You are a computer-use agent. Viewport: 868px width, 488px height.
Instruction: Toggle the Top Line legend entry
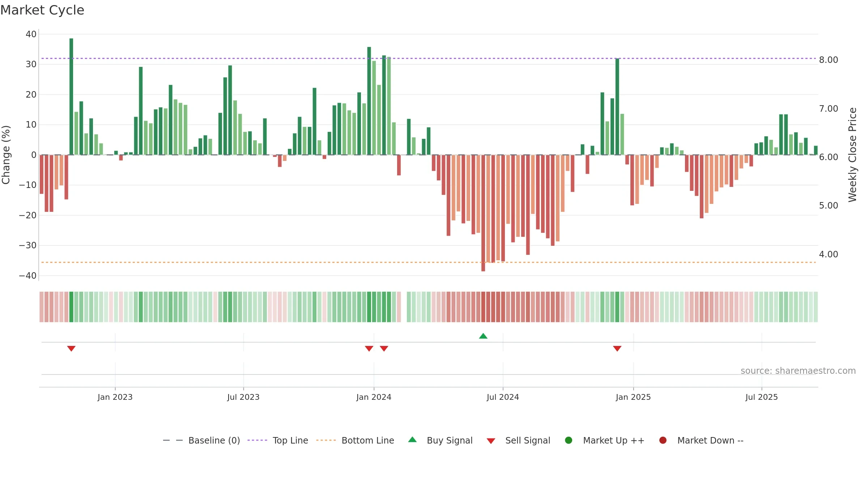pyautogui.click(x=278, y=440)
